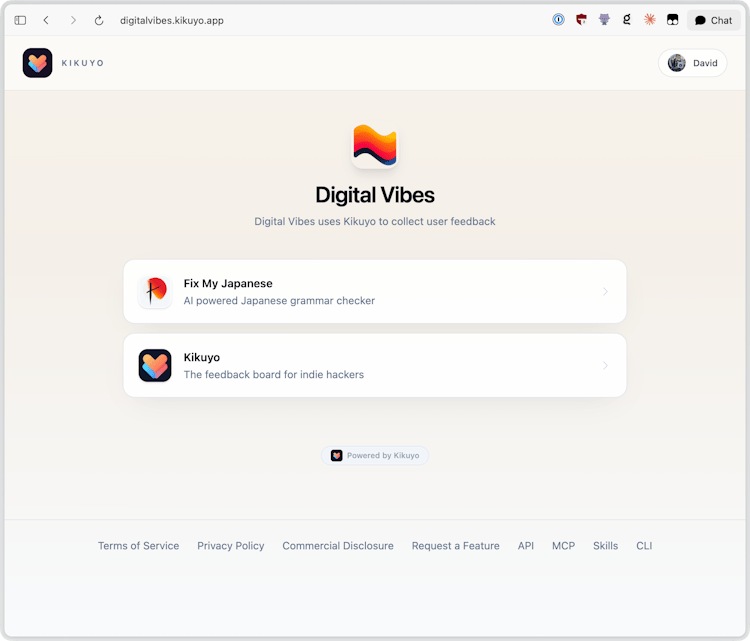Click the purple cat extension icon
The width and height of the screenshot is (750, 641).
click(x=604, y=20)
